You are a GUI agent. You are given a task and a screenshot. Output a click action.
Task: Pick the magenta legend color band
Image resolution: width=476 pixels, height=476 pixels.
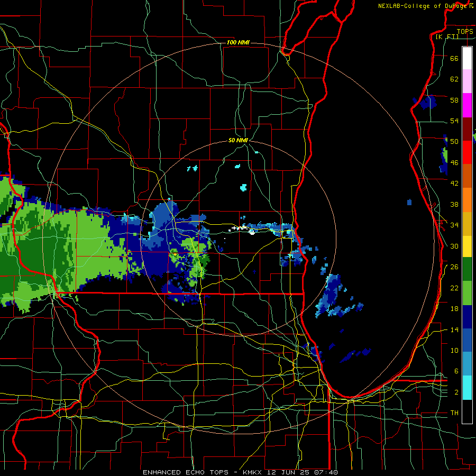pos(467,105)
